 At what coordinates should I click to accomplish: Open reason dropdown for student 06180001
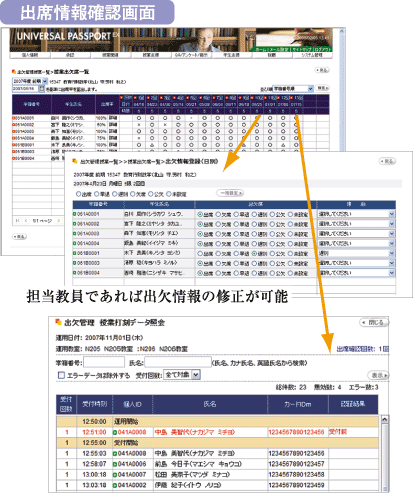click(x=356, y=253)
